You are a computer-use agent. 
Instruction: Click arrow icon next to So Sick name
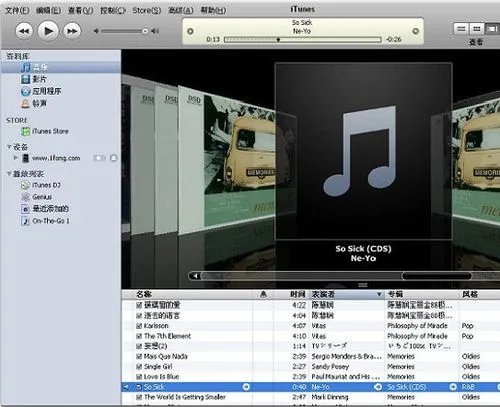point(246,387)
